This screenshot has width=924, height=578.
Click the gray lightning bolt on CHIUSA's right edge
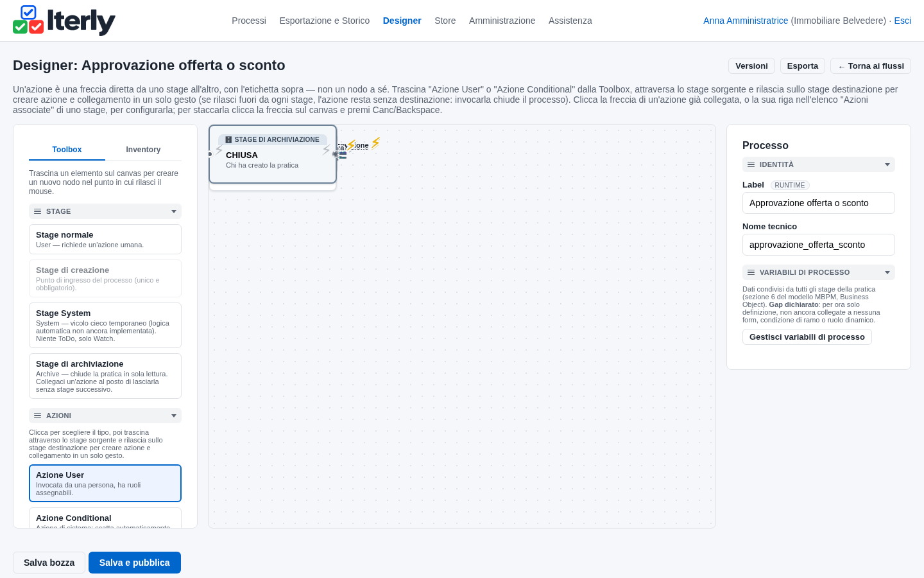pyautogui.click(x=326, y=150)
